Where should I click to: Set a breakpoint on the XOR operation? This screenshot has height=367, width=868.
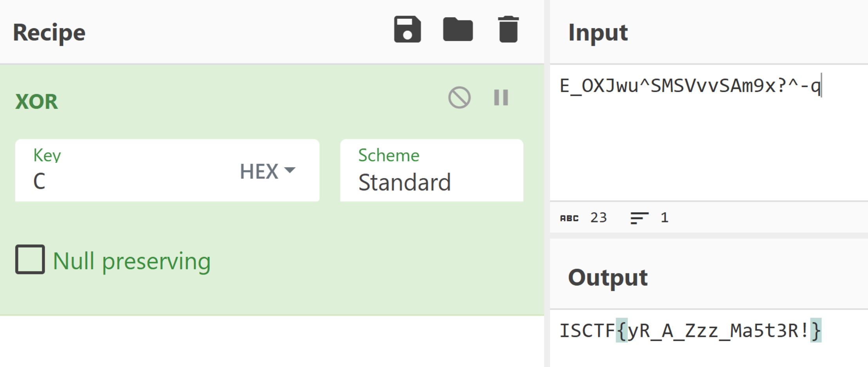coord(501,98)
